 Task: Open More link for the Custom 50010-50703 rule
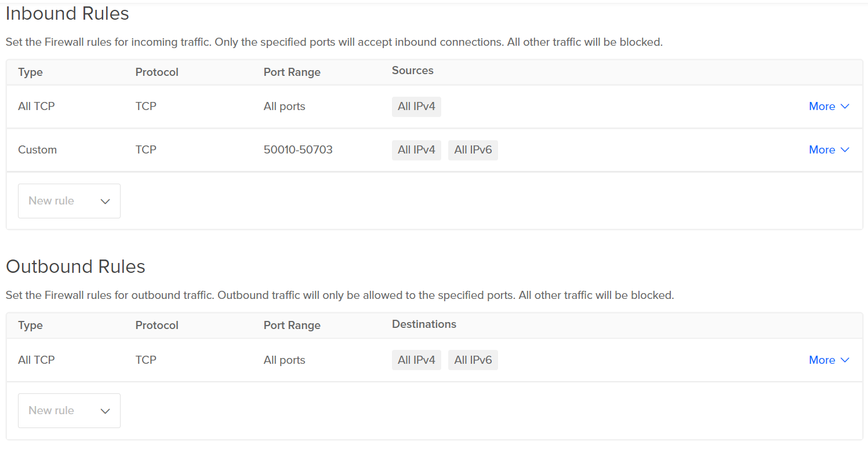tap(822, 150)
